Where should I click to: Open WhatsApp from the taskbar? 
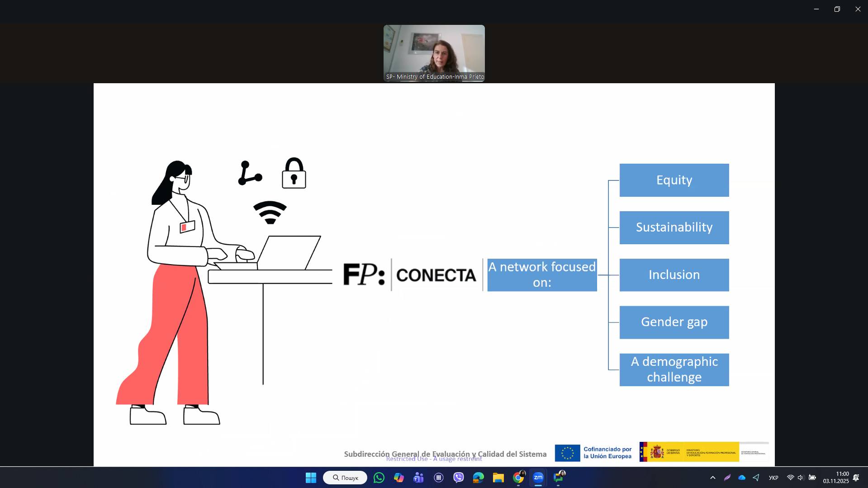tap(379, 478)
